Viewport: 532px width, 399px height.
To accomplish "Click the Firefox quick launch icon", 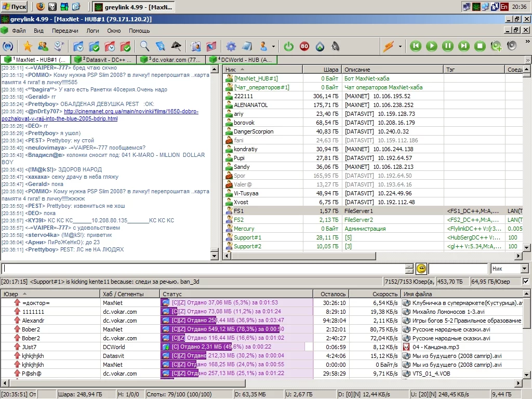I will point(41,6).
